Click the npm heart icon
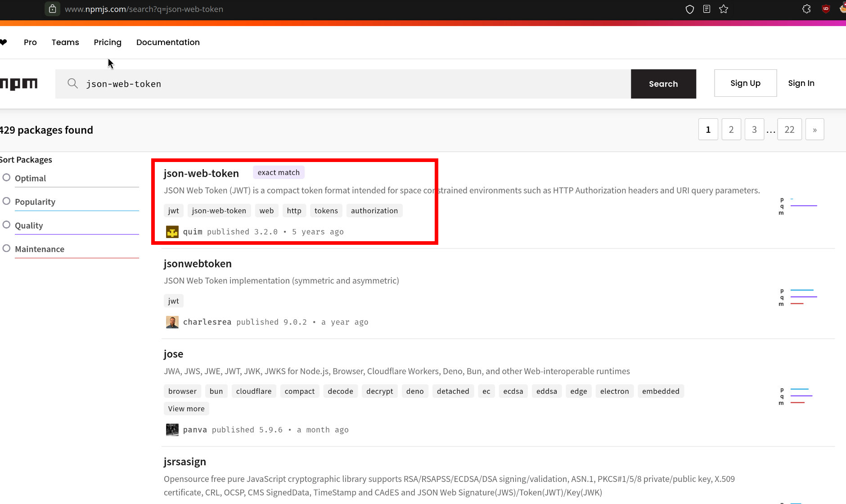Screen dimensions: 846x504 click(x=4, y=42)
